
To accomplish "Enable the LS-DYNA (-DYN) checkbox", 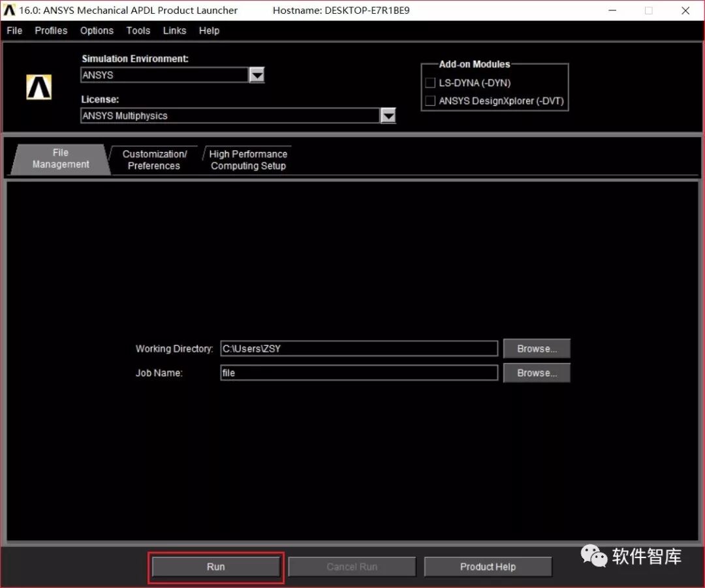I will [430, 83].
